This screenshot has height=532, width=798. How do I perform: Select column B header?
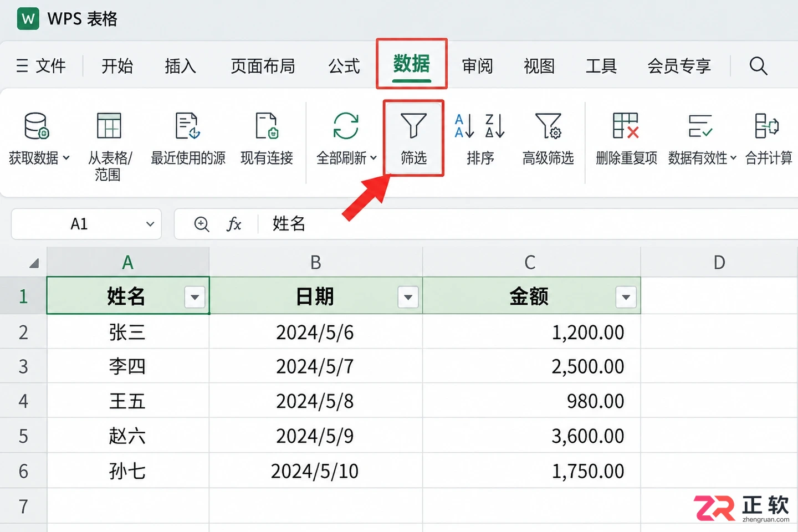316,262
